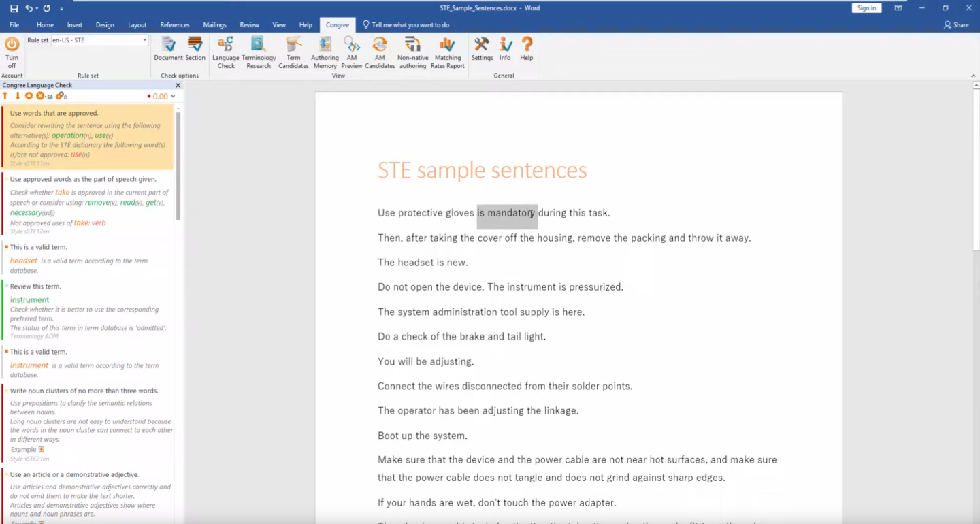Expand the Example under noun clusters rule
980x524 pixels.
tap(42, 449)
